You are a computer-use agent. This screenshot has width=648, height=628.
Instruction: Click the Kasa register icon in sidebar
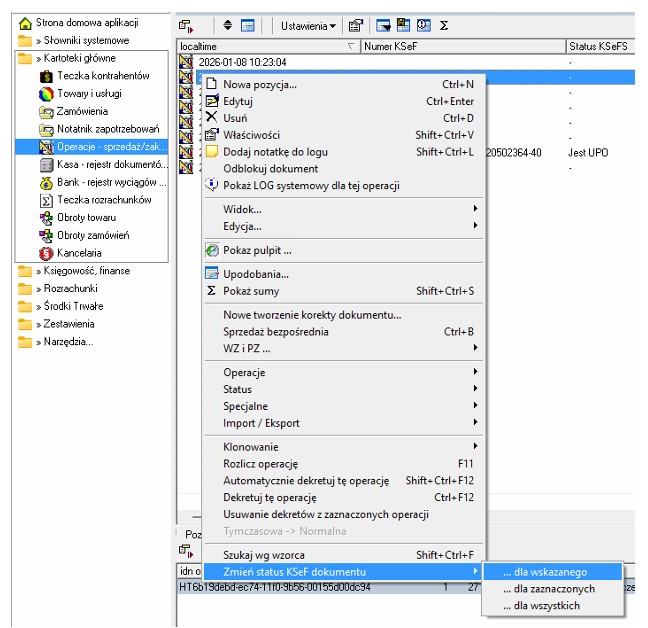46,165
